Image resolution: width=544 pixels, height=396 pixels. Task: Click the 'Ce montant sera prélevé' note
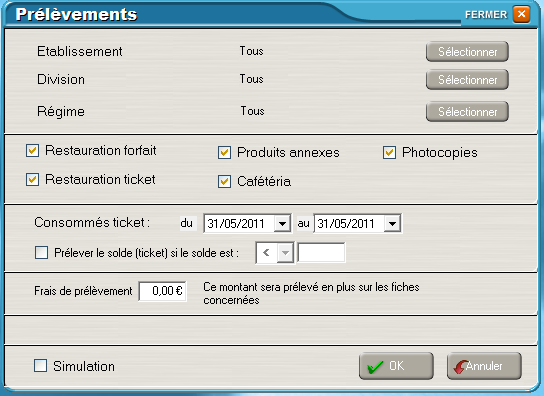311,293
